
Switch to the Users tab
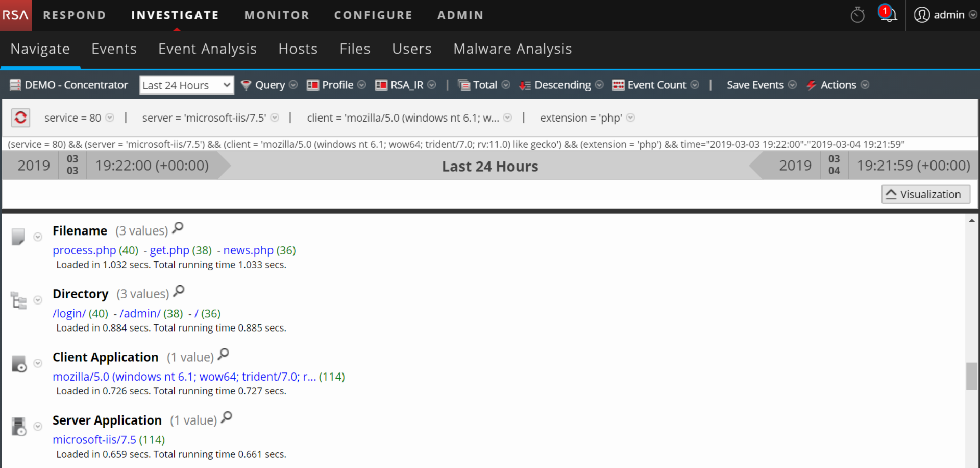pyautogui.click(x=412, y=49)
